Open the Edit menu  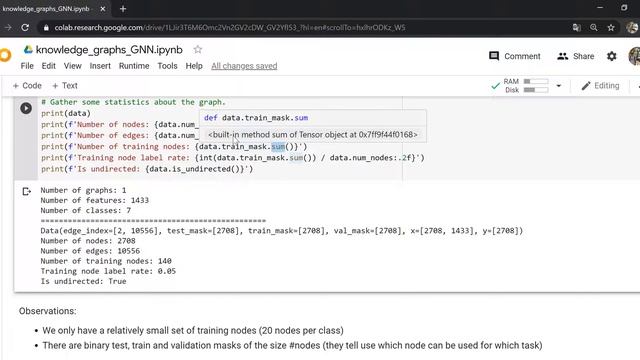(48, 66)
